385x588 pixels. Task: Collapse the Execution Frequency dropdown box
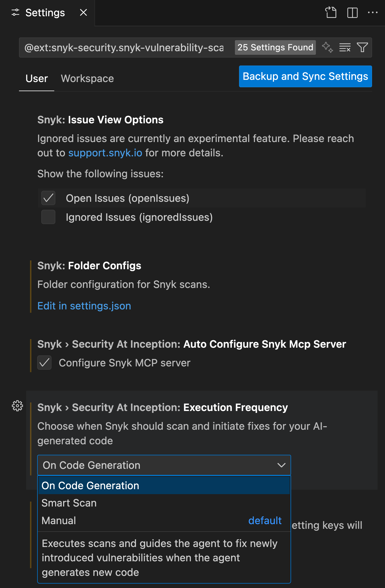coord(164,465)
